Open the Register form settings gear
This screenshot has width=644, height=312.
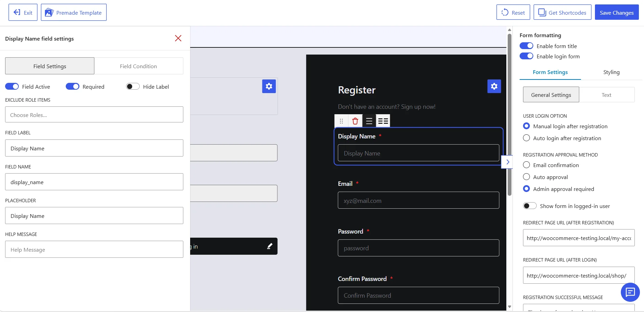pyautogui.click(x=494, y=86)
